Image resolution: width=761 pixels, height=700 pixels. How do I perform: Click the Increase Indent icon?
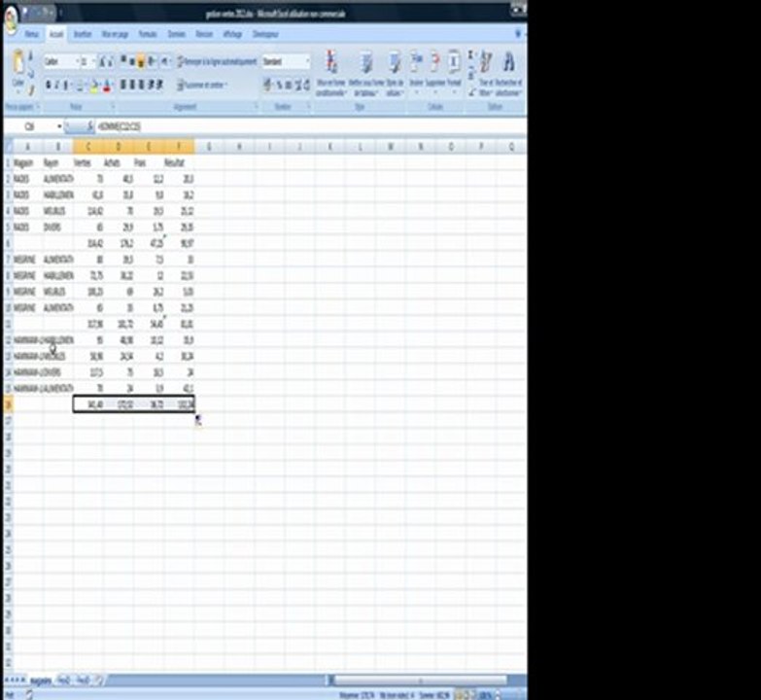click(x=159, y=85)
